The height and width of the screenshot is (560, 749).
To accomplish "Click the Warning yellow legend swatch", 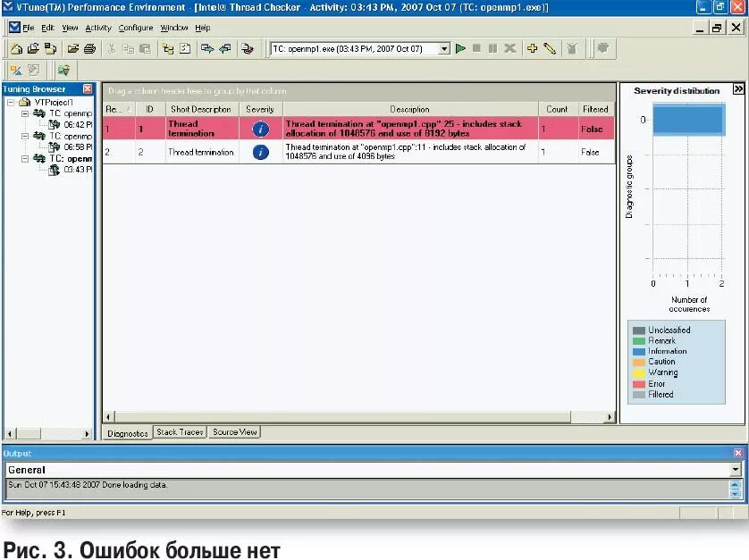I will [639, 372].
